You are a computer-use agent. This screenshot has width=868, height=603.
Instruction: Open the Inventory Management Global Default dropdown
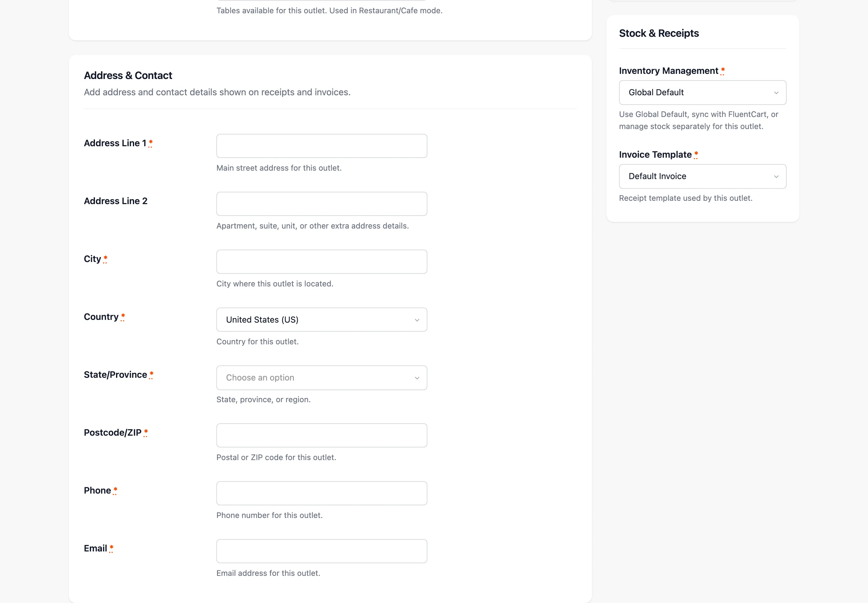[703, 93]
